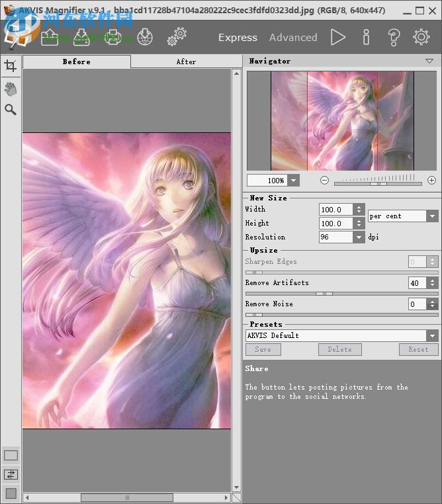
Task: Click the vertical scrollbar down arrow
Action: 237,487
